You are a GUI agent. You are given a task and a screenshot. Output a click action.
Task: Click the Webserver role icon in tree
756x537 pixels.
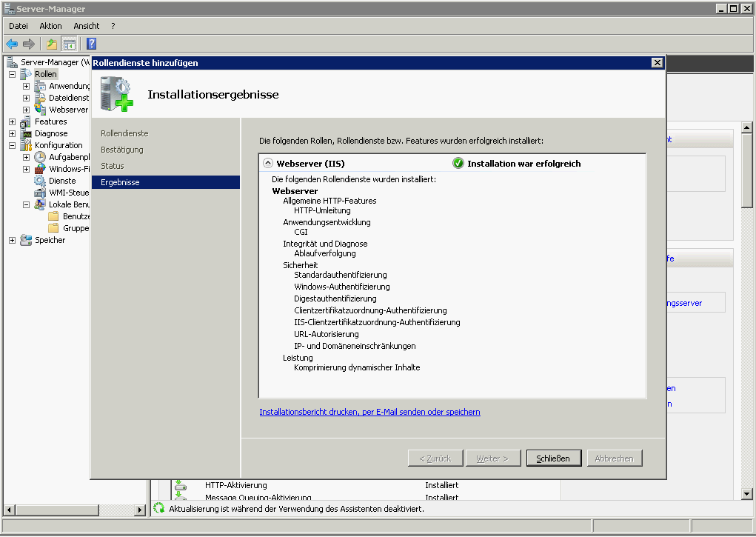point(40,110)
